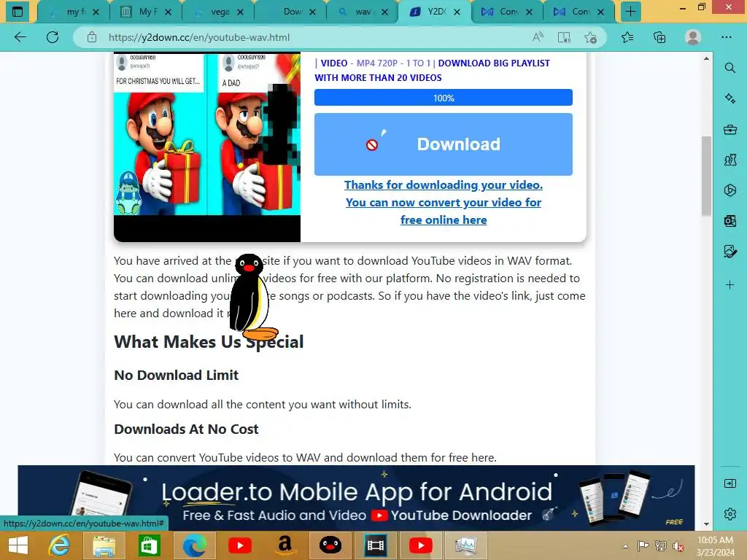
Task: Open the Favorites list icon
Action: 627,37
